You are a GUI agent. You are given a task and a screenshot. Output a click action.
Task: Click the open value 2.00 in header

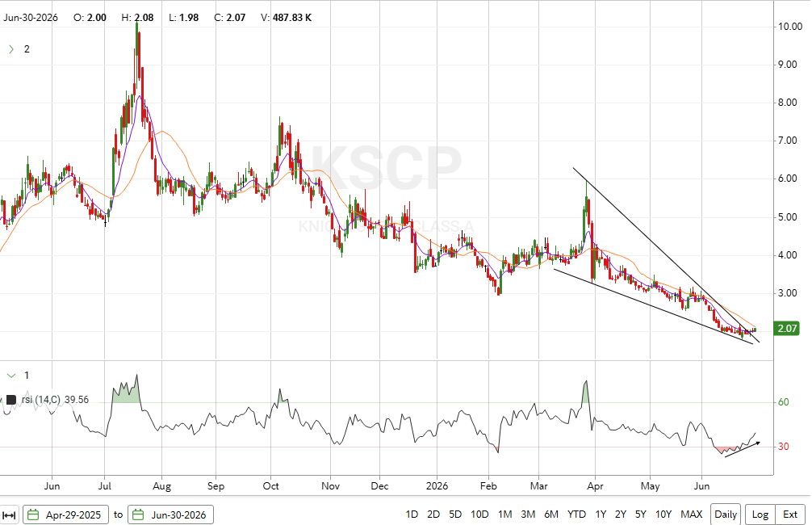click(97, 18)
